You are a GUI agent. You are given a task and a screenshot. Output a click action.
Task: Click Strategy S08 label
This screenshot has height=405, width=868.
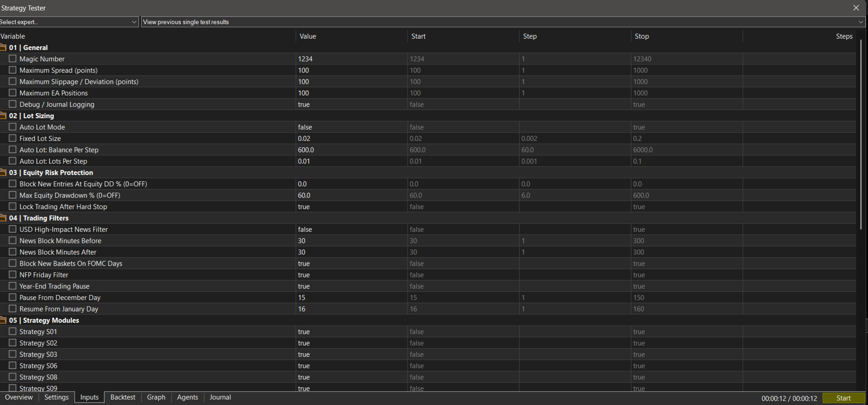click(x=38, y=377)
